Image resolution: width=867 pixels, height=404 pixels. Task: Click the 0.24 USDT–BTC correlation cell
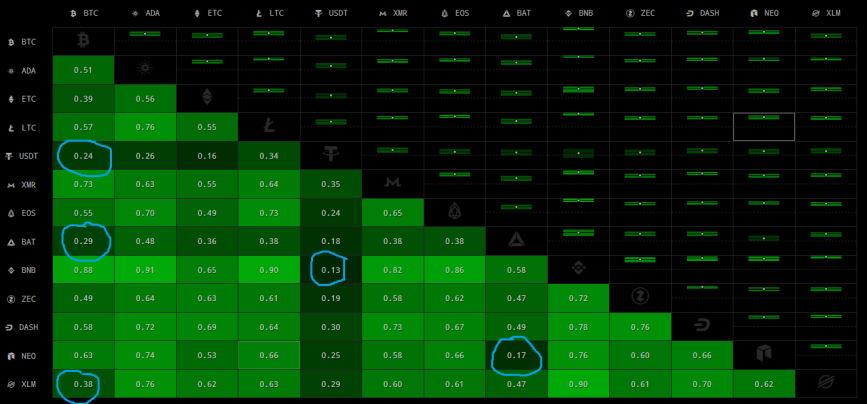pyautogui.click(x=83, y=155)
